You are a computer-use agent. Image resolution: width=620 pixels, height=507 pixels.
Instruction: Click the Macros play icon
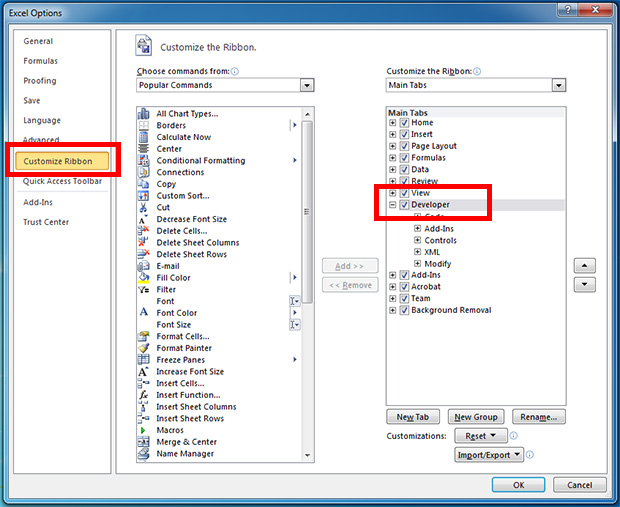click(x=143, y=430)
